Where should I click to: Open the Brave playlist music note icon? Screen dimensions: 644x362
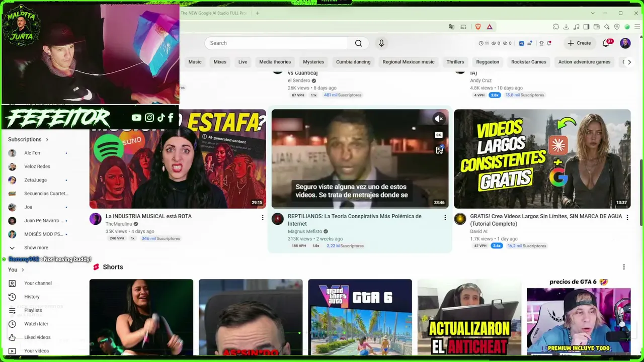(x=576, y=27)
